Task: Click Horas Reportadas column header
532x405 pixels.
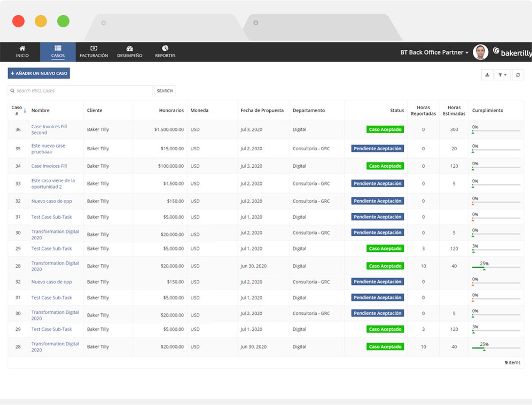Action: pos(423,110)
